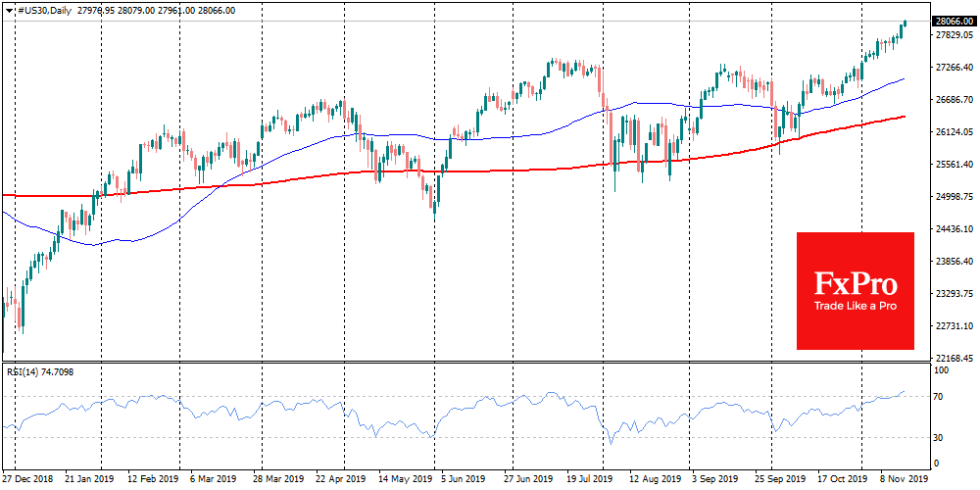Click the current price tag 28066.00
Viewport: 980px width, 490px height.
pos(953,21)
